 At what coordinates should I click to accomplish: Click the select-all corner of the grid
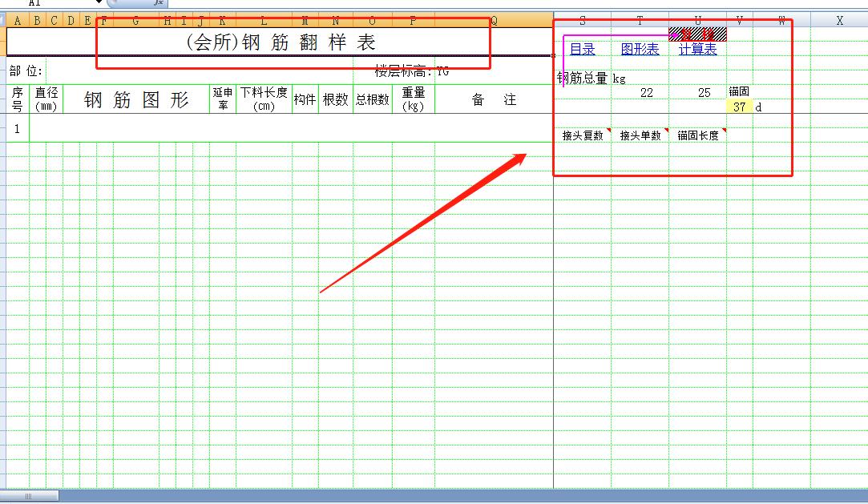click(x=3, y=21)
